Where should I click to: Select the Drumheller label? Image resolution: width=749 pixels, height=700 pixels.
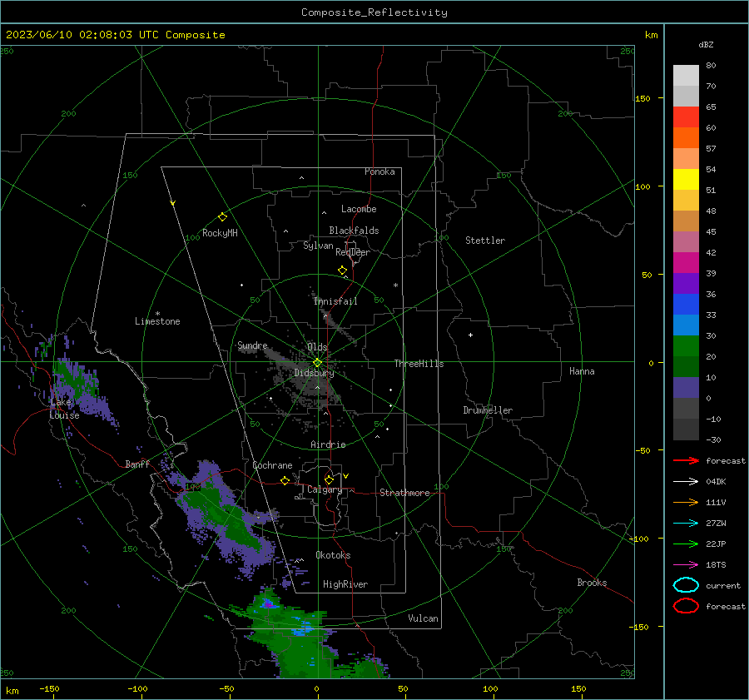click(x=488, y=410)
